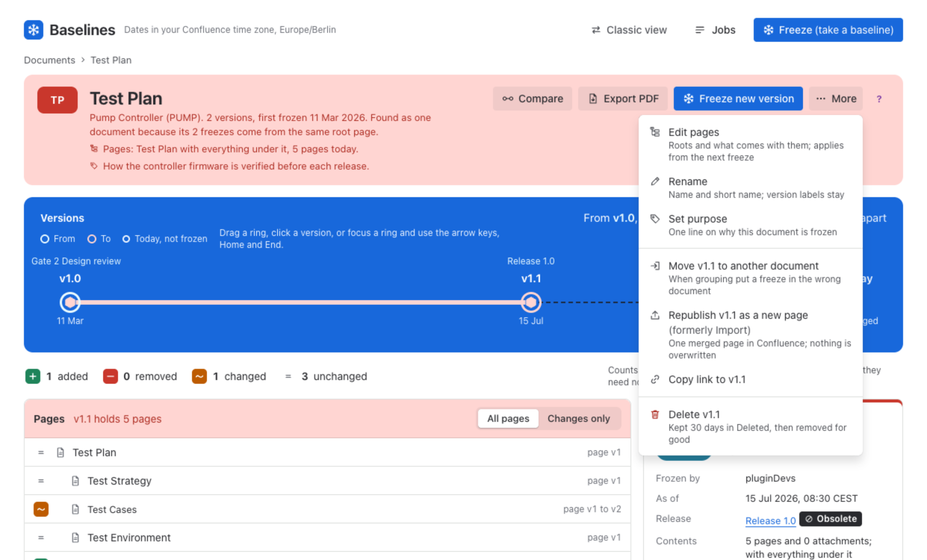The width and height of the screenshot is (927, 560).
Task: Choose Delete v1.1 from the menu
Action: [x=750, y=426]
